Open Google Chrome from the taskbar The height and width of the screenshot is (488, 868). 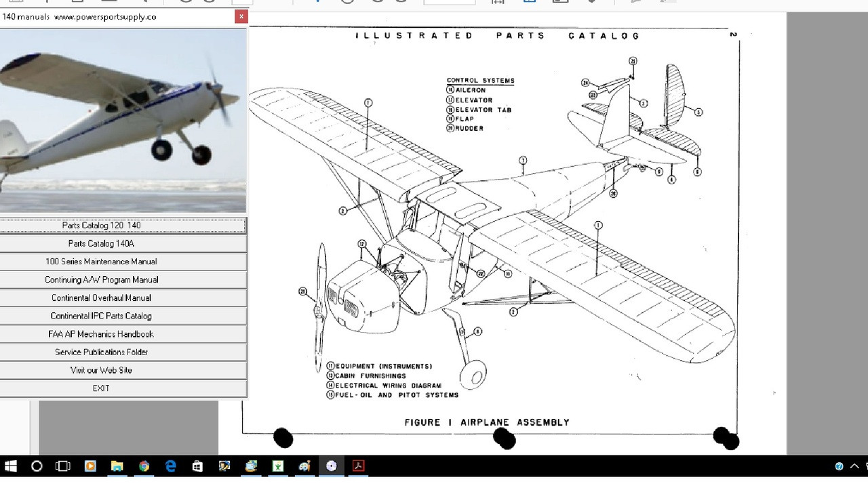tap(144, 466)
